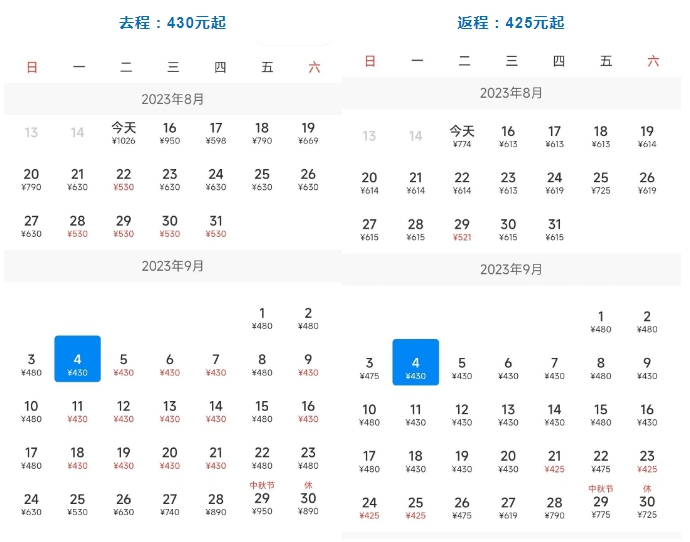The height and width of the screenshot is (542, 690).
Task: Click the 去程：430元起 departure heading
Action: click(x=170, y=22)
